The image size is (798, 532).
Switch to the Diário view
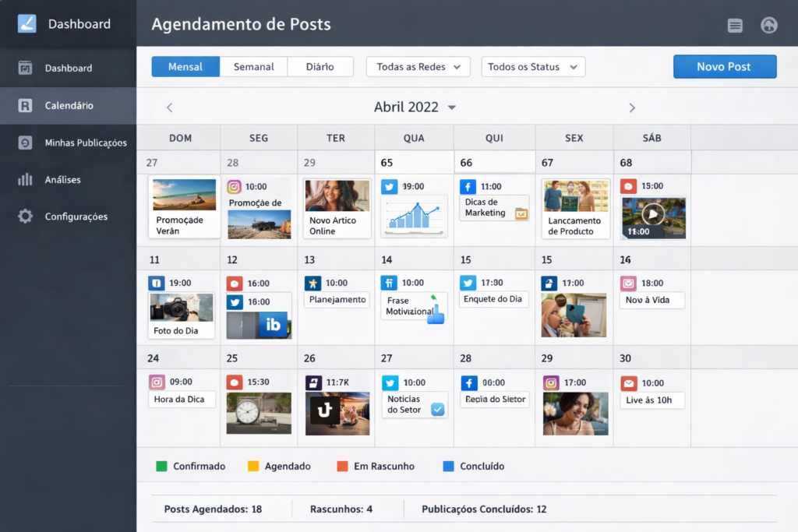pos(320,66)
